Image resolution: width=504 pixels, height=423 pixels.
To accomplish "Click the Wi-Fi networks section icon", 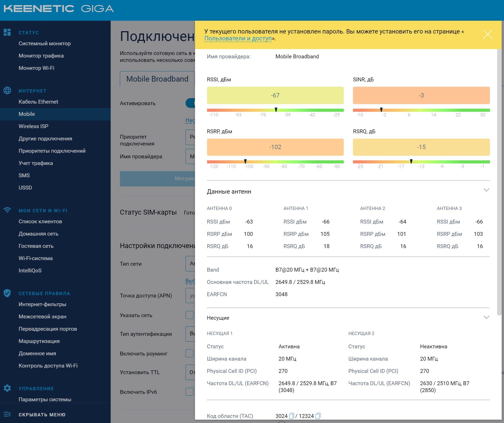I will point(7,210).
